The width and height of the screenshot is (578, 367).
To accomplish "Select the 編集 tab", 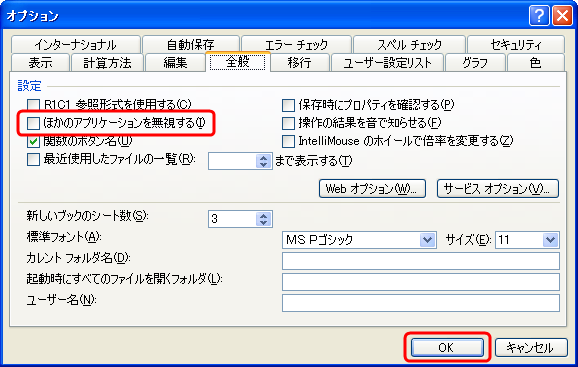I will (x=175, y=62).
